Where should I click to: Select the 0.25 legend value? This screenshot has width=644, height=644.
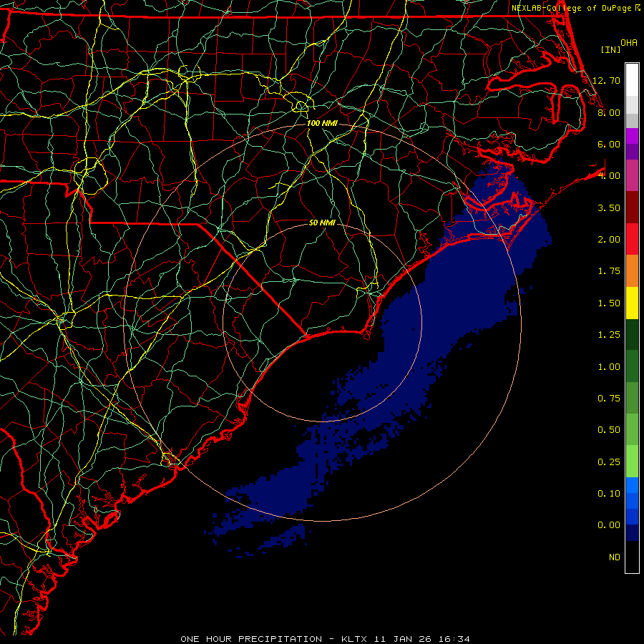pos(609,462)
